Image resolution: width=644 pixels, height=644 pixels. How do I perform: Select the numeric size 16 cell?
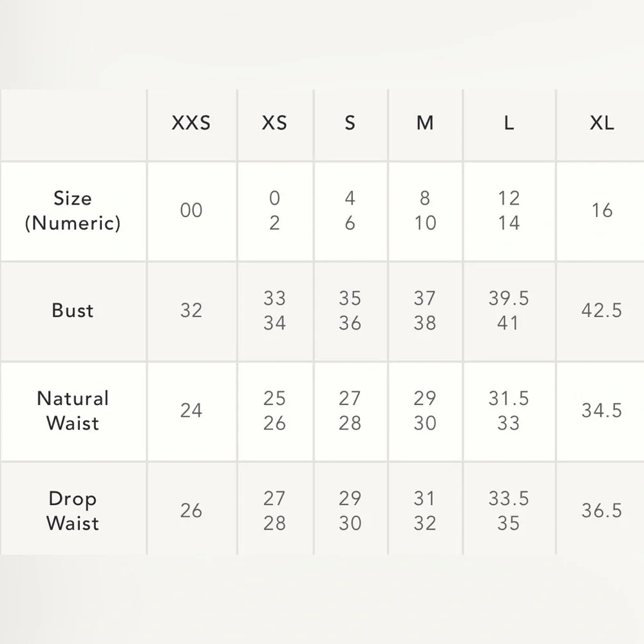coord(601,211)
